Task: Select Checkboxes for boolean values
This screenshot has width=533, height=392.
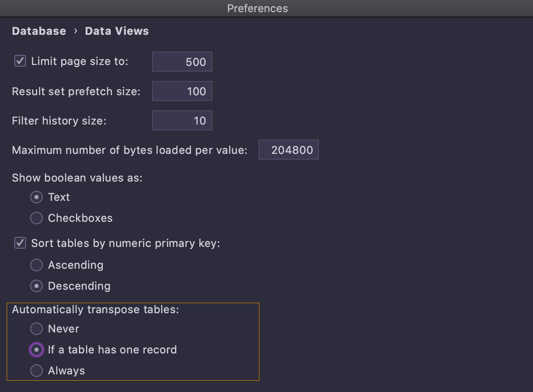Action: pyautogui.click(x=37, y=218)
